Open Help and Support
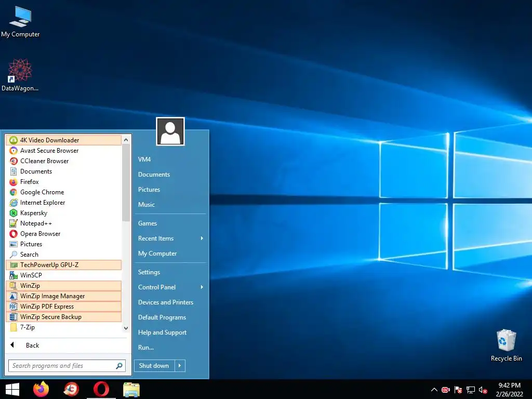This screenshot has width=532, height=399. point(170,332)
